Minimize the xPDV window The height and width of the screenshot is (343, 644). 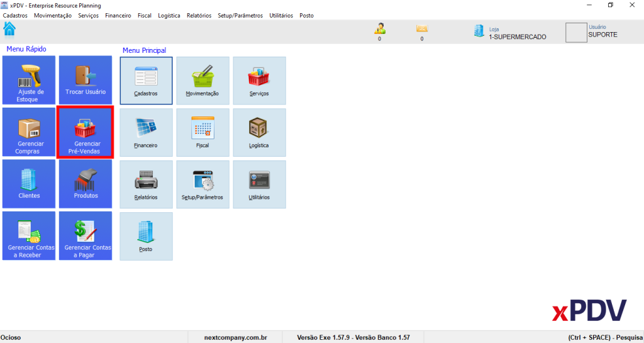tap(589, 5)
